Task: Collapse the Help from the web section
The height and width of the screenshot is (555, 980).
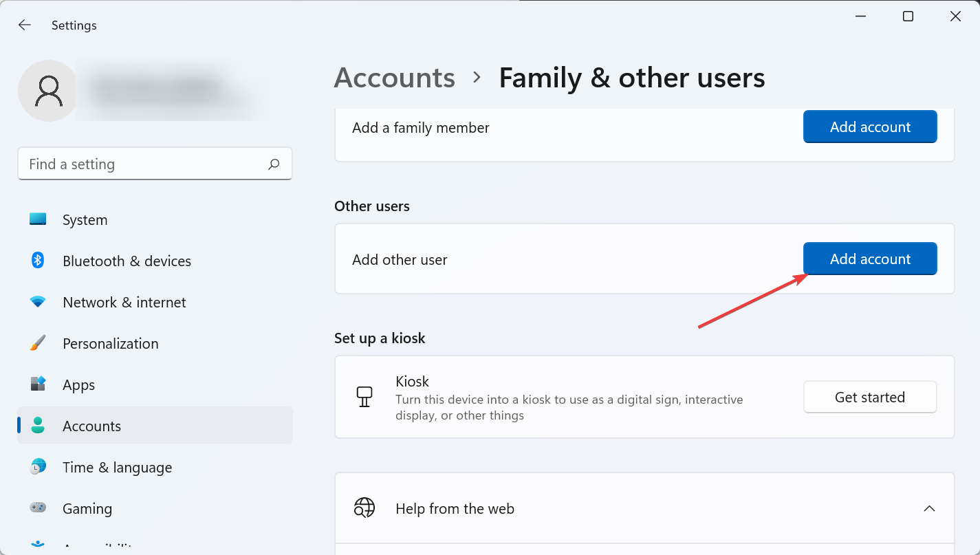Action: [929, 509]
